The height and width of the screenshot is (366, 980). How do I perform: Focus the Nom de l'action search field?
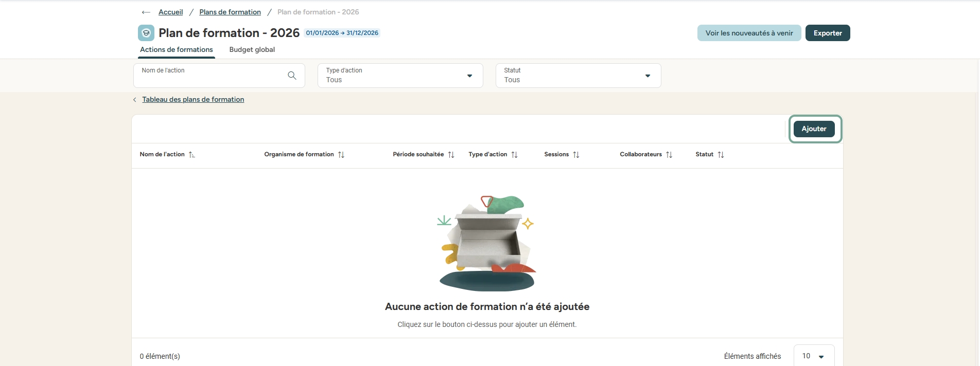pos(211,76)
